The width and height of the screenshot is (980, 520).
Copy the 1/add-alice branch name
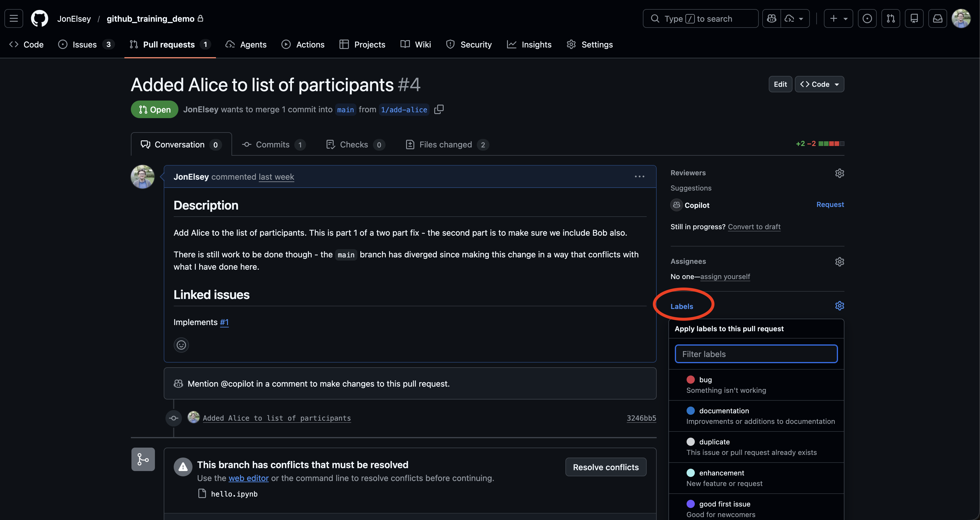(x=439, y=109)
